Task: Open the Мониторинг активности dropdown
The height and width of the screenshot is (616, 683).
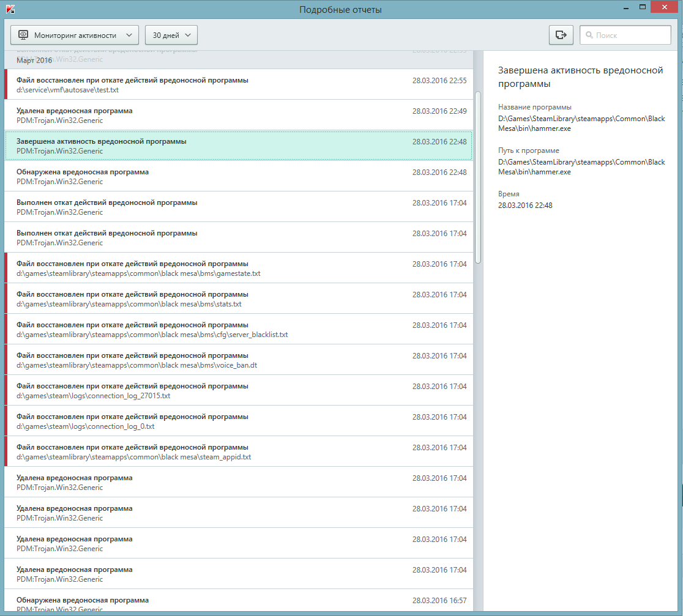Action: point(75,35)
